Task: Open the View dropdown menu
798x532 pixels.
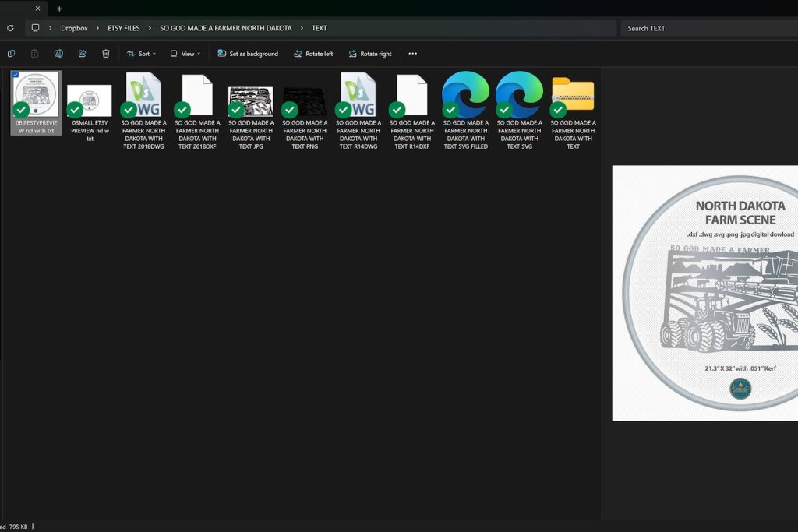Action: pyautogui.click(x=185, y=54)
